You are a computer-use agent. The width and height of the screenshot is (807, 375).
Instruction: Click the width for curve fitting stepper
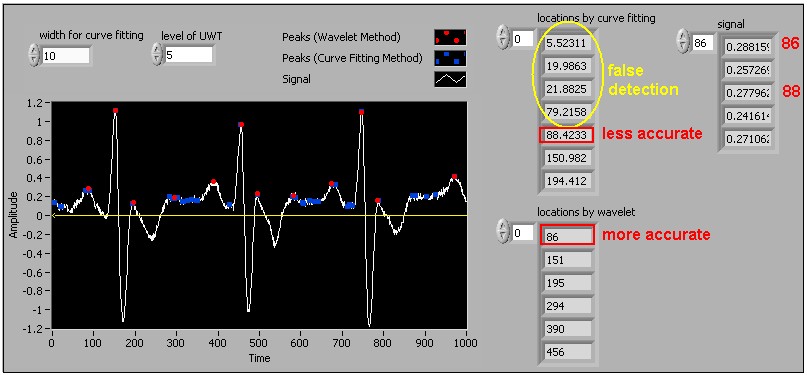point(33,55)
